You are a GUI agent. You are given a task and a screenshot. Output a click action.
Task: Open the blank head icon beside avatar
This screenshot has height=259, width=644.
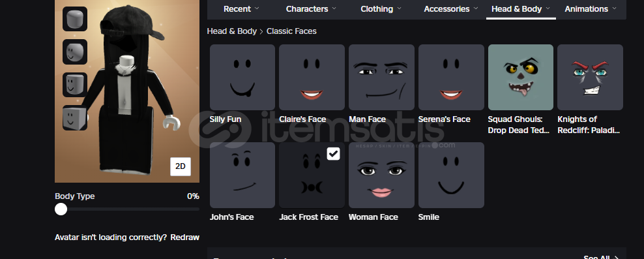click(75, 19)
